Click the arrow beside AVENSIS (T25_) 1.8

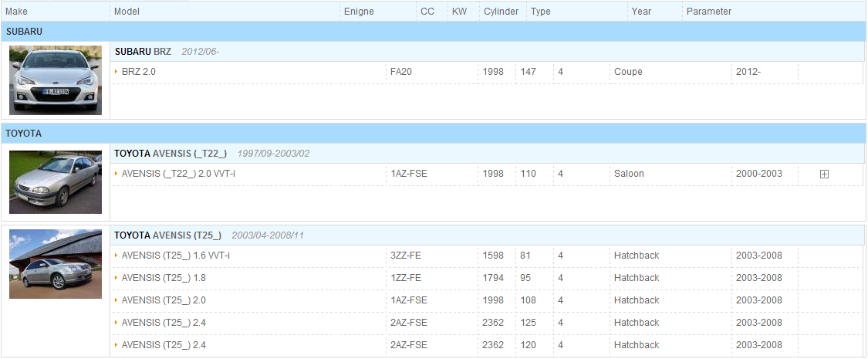[117, 278]
